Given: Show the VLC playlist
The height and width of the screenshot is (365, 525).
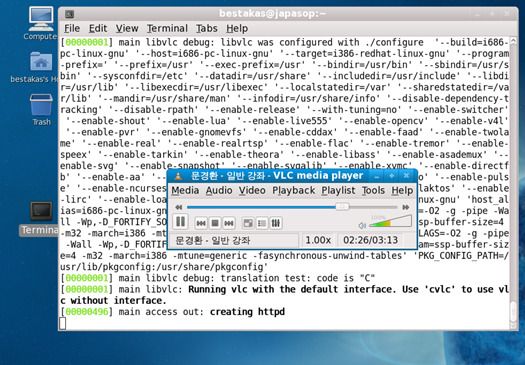Looking at the screenshot, I should (262, 223).
